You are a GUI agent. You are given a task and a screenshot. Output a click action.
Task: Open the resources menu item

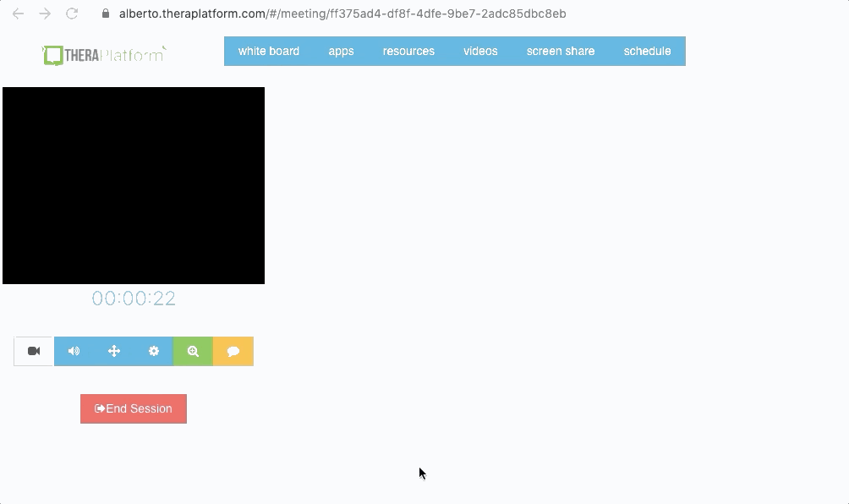[408, 51]
